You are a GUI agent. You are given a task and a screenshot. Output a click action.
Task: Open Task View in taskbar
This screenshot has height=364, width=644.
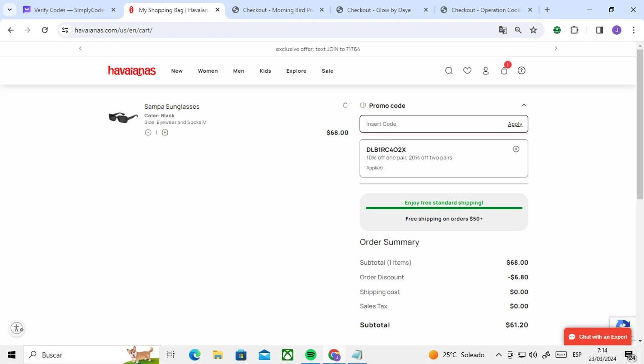point(170,355)
